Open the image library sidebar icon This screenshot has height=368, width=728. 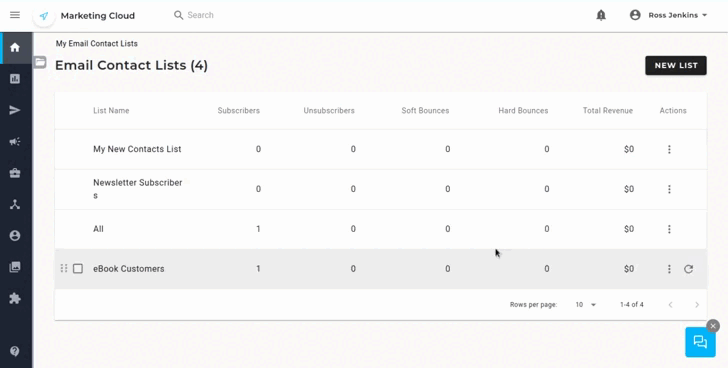pyautogui.click(x=15, y=267)
